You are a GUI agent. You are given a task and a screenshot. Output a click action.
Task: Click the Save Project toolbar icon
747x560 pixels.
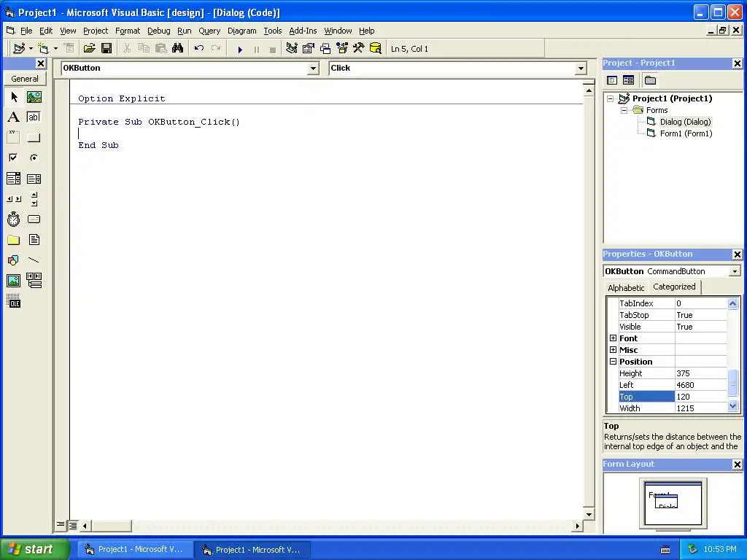click(107, 49)
